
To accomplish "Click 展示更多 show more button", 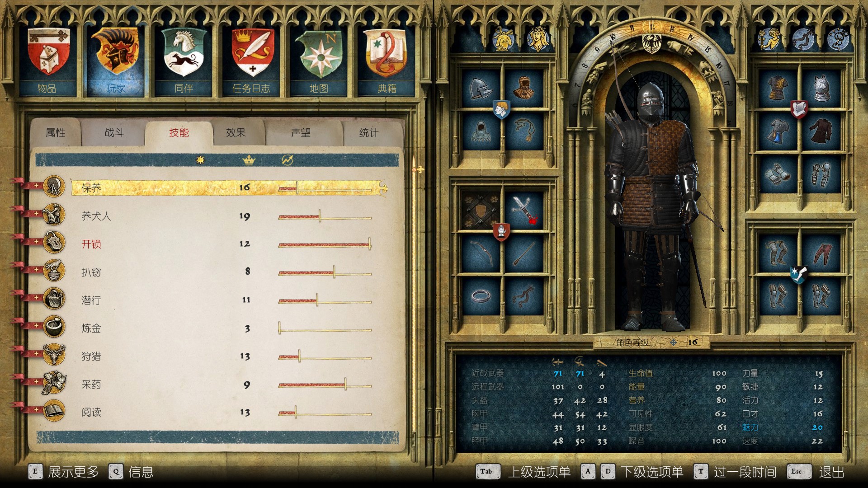I will point(64,472).
